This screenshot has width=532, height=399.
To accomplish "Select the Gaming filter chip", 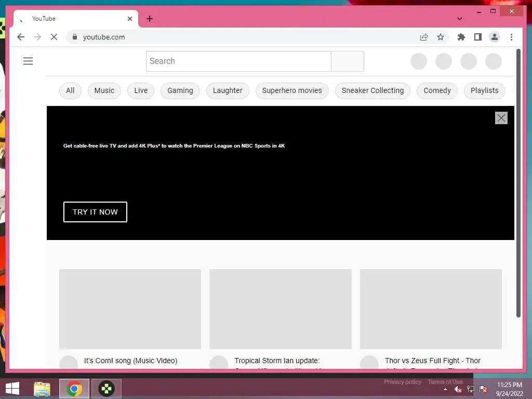I will pos(180,90).
